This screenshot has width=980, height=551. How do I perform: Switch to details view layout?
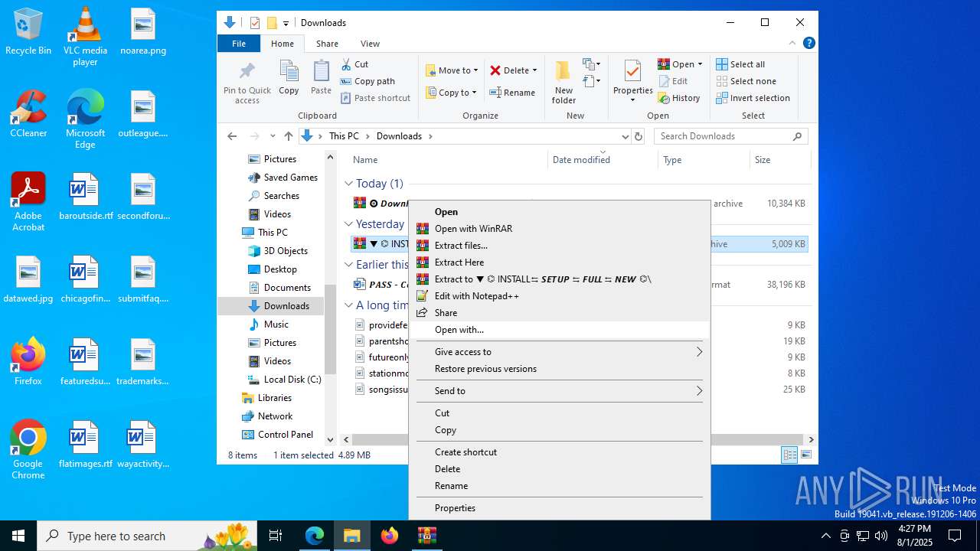[789, 455]
